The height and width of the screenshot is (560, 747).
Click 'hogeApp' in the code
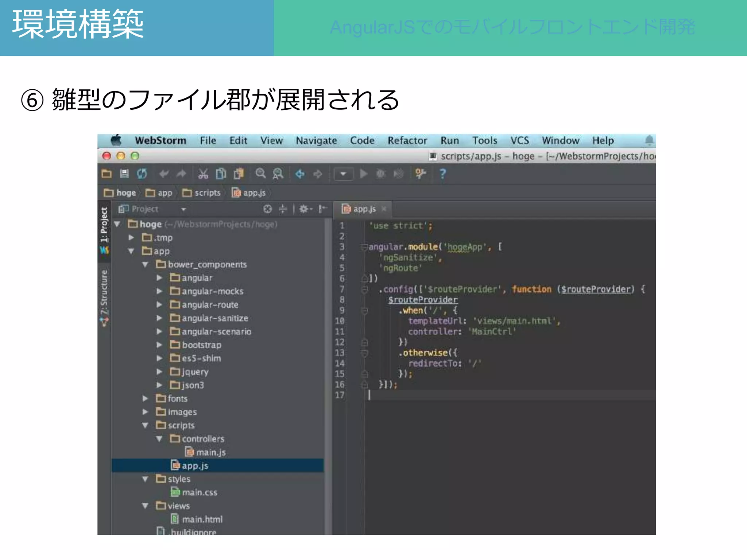coord(465,247)
